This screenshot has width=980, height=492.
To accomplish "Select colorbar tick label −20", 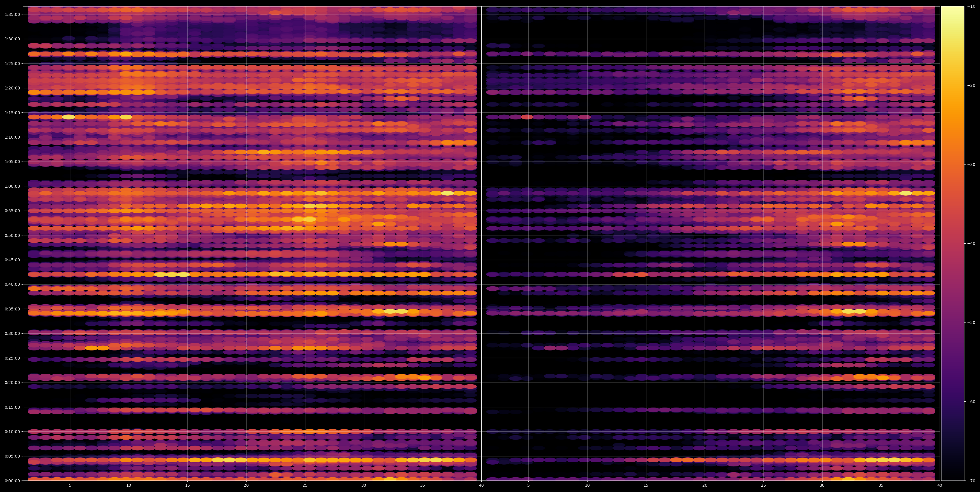I will point(971,85).
